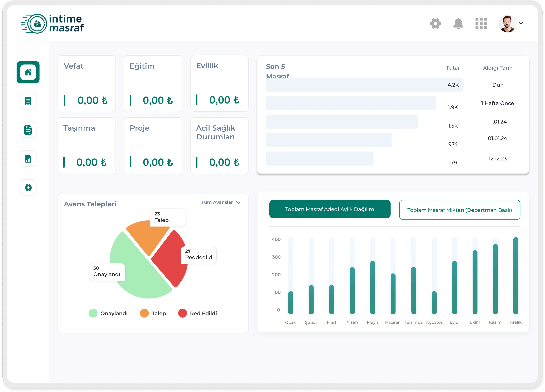The image size is (545, 392).
Task: Open the apps grid icon
Action: pyautogui.click(x=481, y=24)
